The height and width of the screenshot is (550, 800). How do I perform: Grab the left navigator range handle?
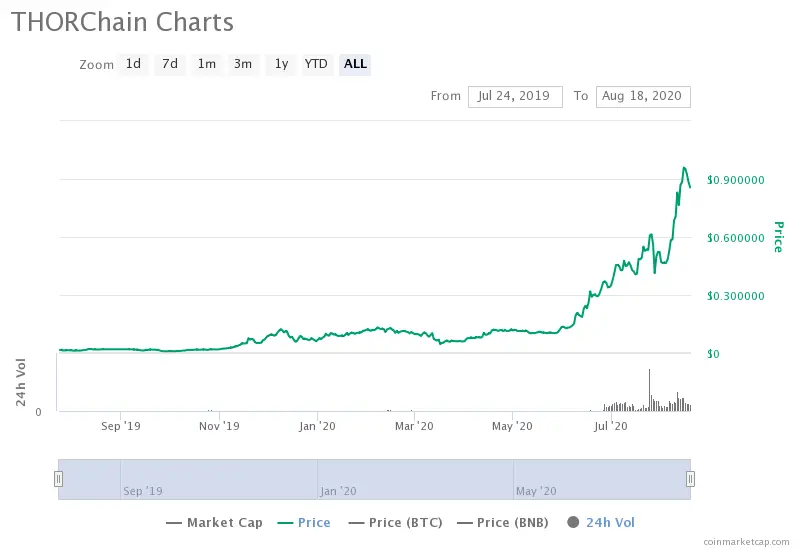pyautogui.click(x=59, y=479)
